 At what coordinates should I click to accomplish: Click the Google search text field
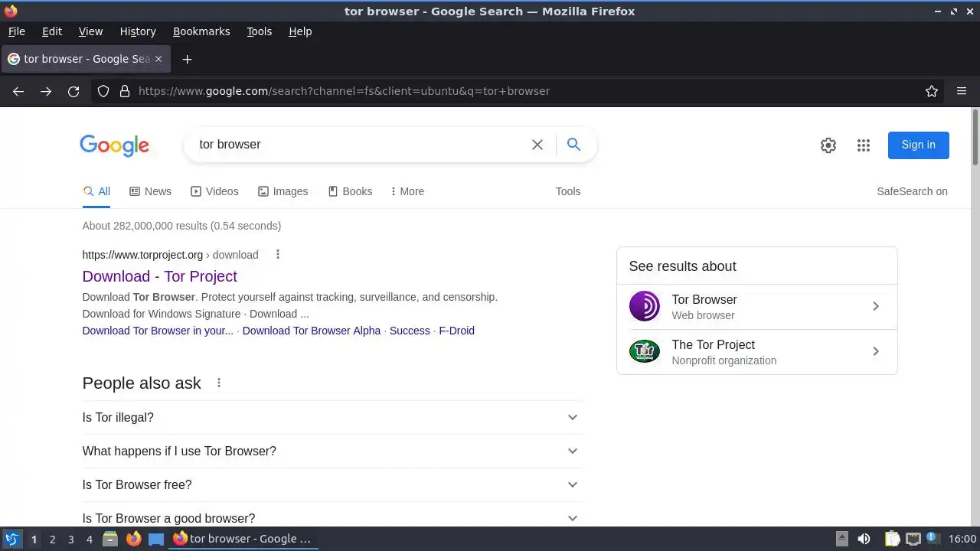click(360, 145)
